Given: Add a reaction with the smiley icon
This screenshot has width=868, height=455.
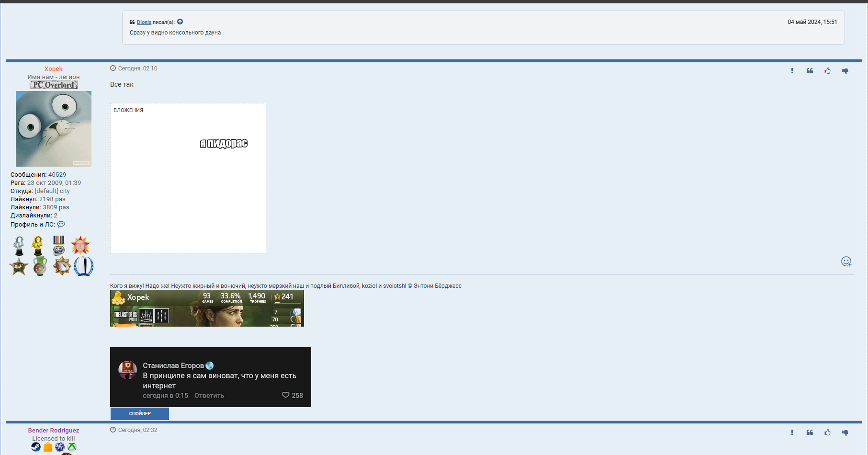Looking at the screenshot, I should pyautogui.click(x=846, y=262).
